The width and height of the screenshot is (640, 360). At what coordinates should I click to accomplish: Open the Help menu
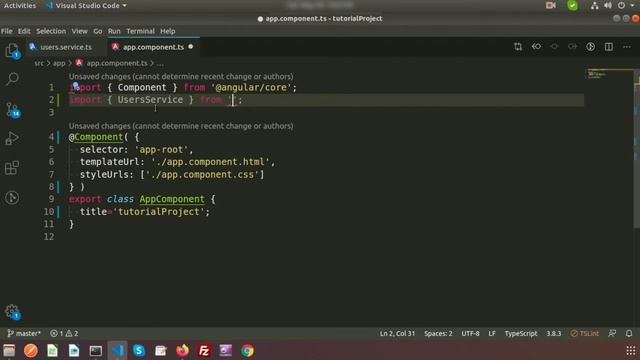click(x=167, y=31)
